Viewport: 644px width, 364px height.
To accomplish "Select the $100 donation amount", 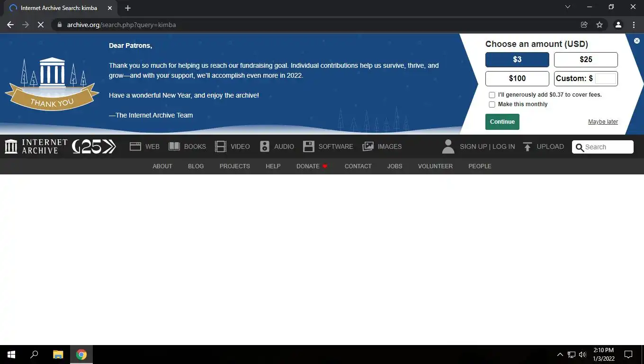I will [517, 79].
